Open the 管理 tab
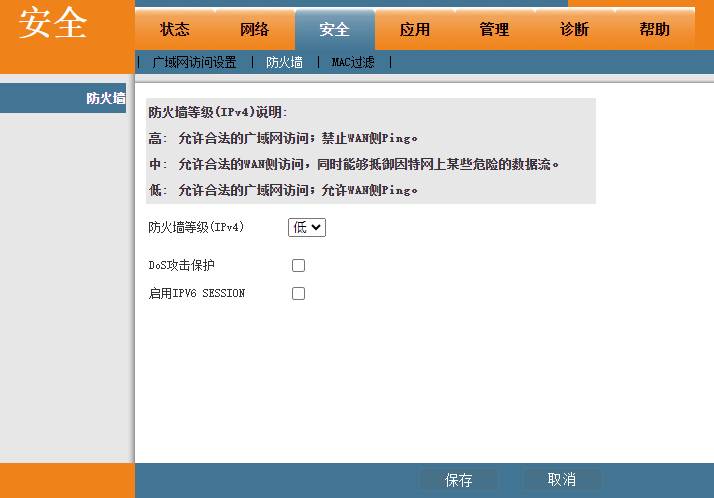 [x=495, y=30]
